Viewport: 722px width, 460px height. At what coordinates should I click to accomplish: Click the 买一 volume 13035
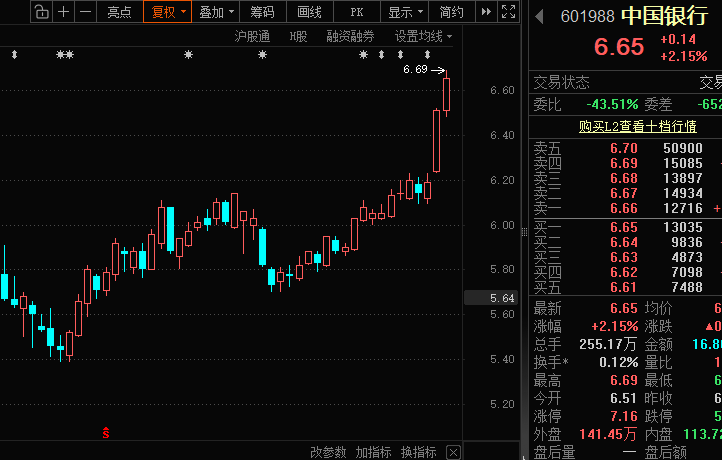coord(683,227)
